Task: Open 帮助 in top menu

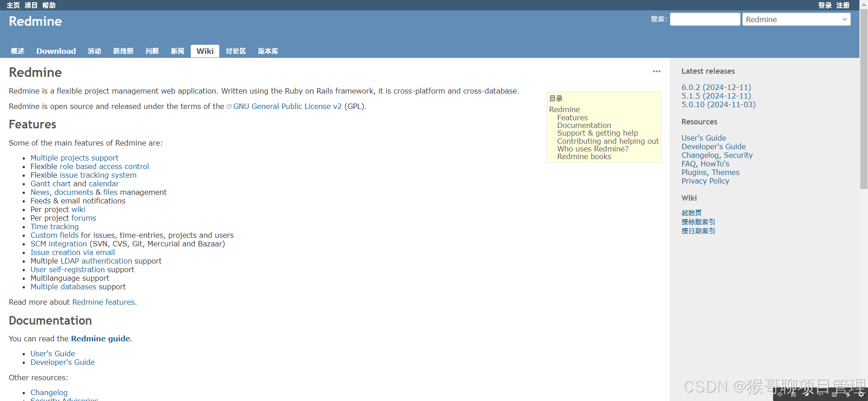Action: tap(49, 5)
